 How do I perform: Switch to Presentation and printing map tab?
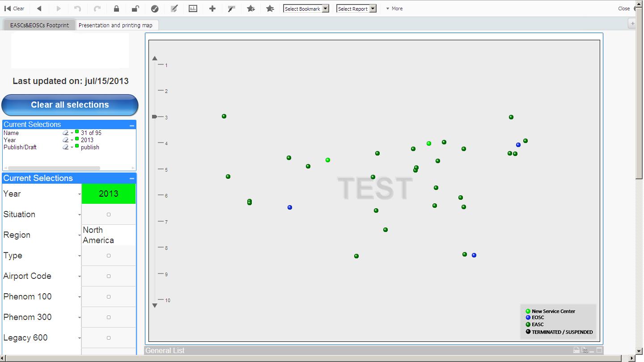[x=115, y=25]
